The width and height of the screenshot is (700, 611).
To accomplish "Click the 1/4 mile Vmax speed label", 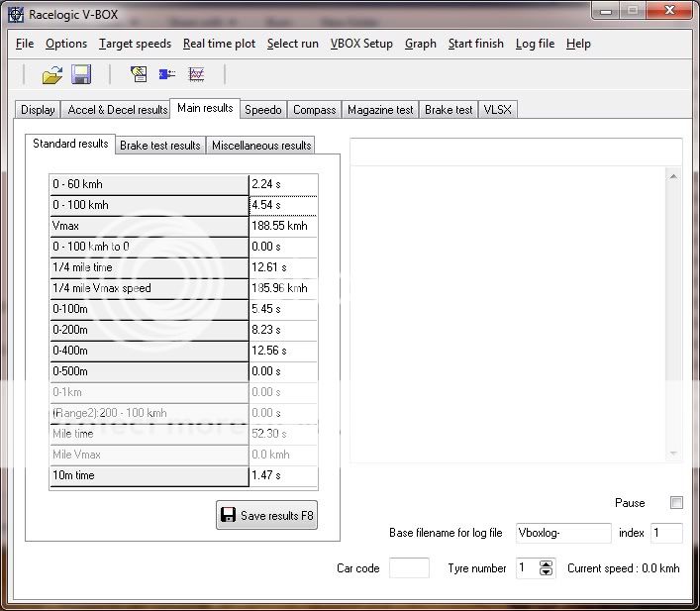I will (150, 288).
